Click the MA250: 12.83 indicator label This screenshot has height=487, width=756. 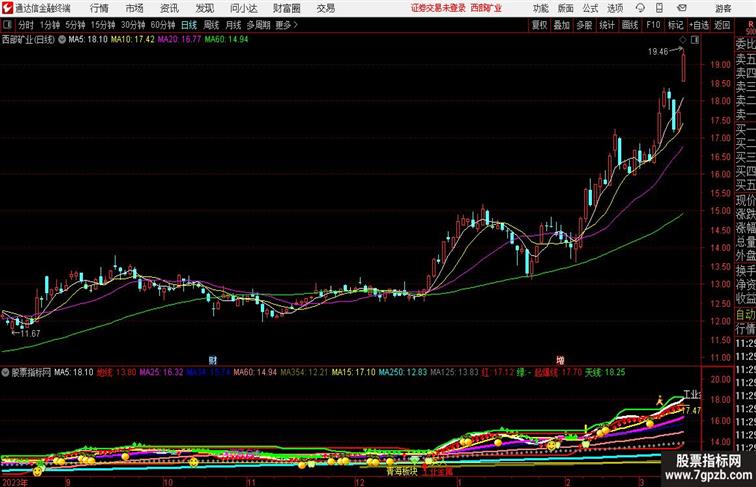(403, 372)
